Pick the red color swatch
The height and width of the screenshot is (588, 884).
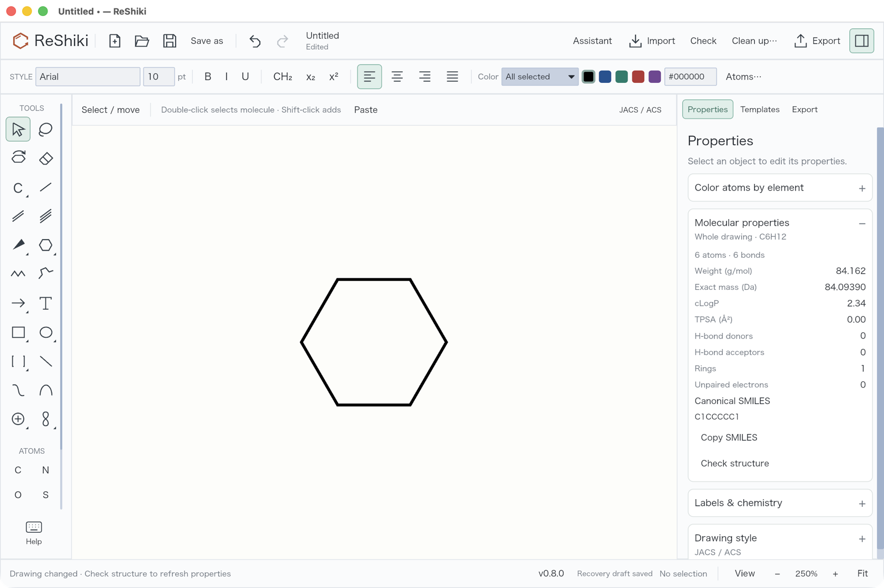coord(638,77)
